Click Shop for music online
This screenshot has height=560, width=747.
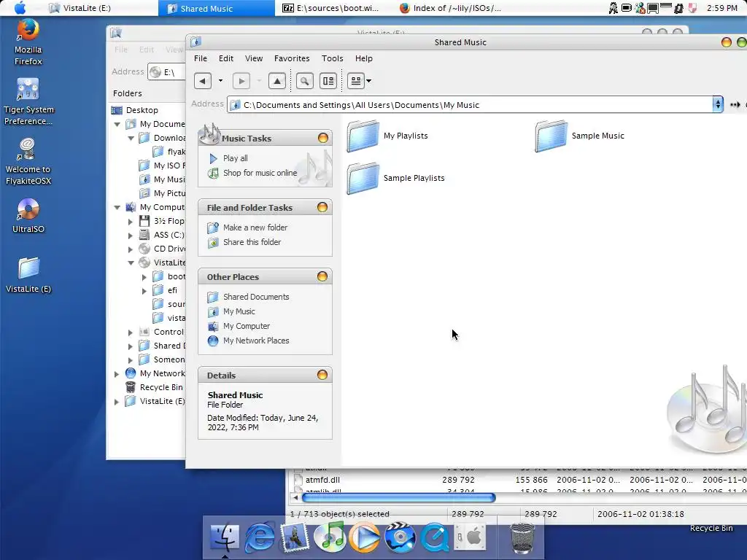point(260,173)
